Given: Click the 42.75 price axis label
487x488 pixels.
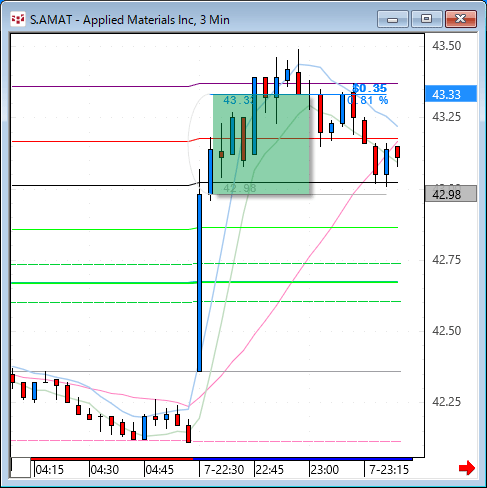Looking at the screenshot, I should pos(446,259).
